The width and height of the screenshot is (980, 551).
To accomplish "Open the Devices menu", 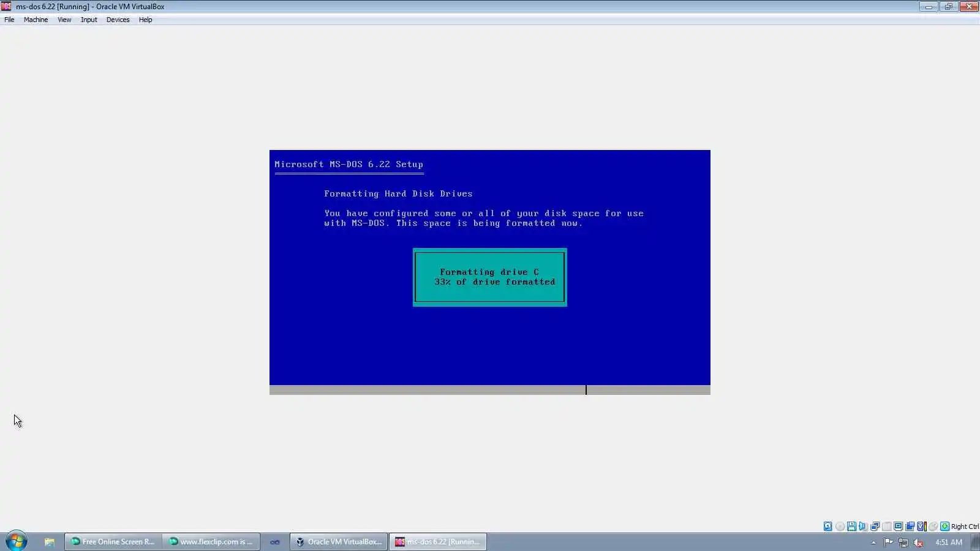I will (x=118, y=20).
